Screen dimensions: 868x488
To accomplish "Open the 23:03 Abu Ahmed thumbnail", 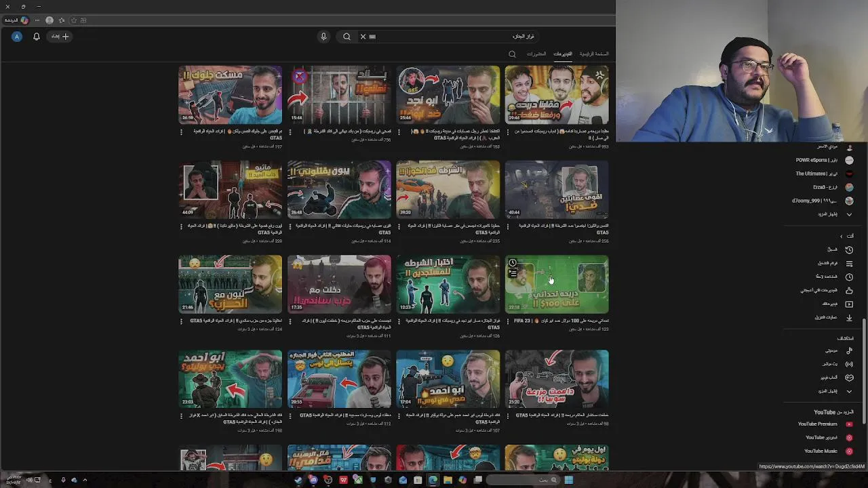I will tap(230, 380).
